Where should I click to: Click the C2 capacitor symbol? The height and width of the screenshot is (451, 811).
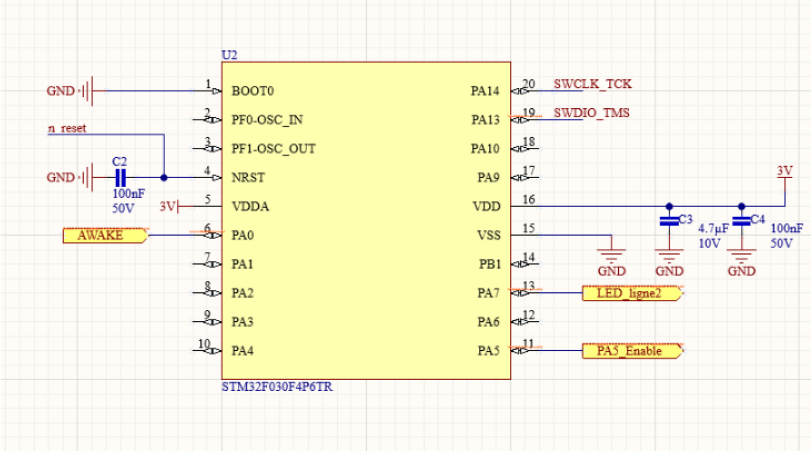(x=121, y=177)
